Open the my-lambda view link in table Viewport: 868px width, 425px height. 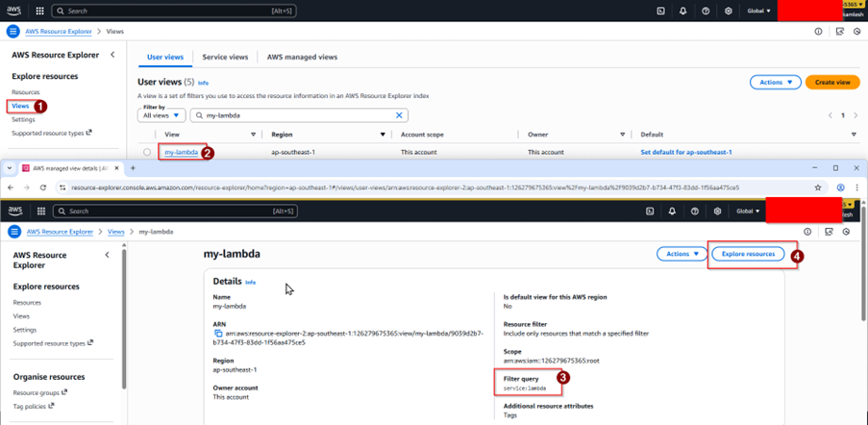click(x=181, y=152)
